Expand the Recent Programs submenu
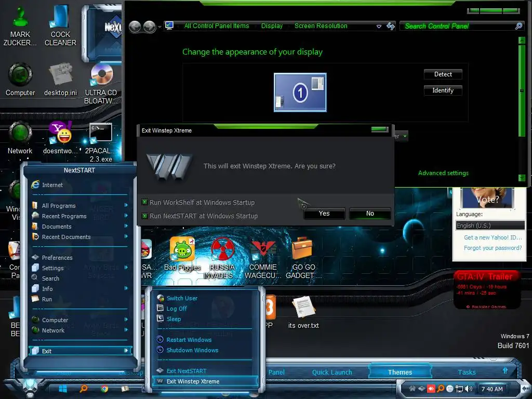The height and width of the screenshot is (399, 532). point(79,216)
